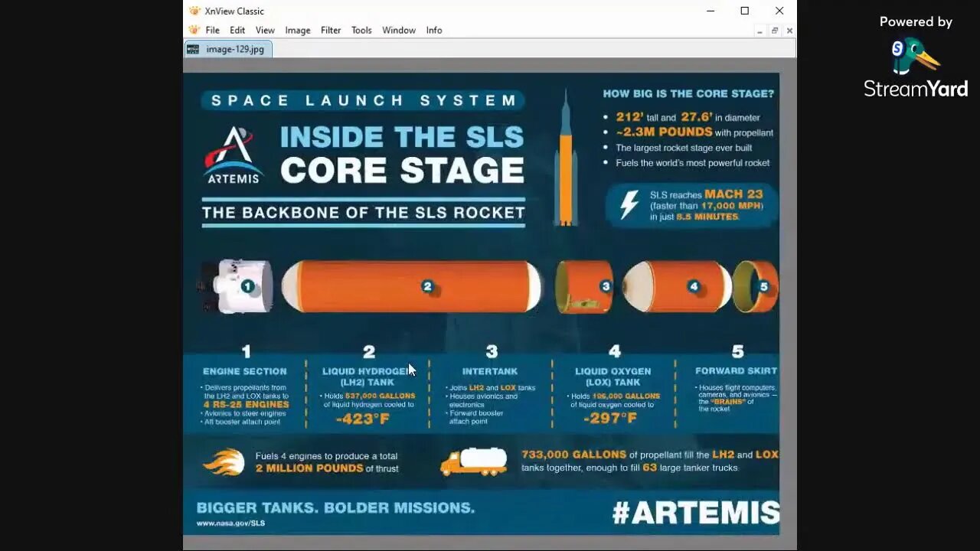The width and height of the screenshot is (980, 551).
Task: Click the numbered marker 5 on forward skirt
Action: [763, 286]
